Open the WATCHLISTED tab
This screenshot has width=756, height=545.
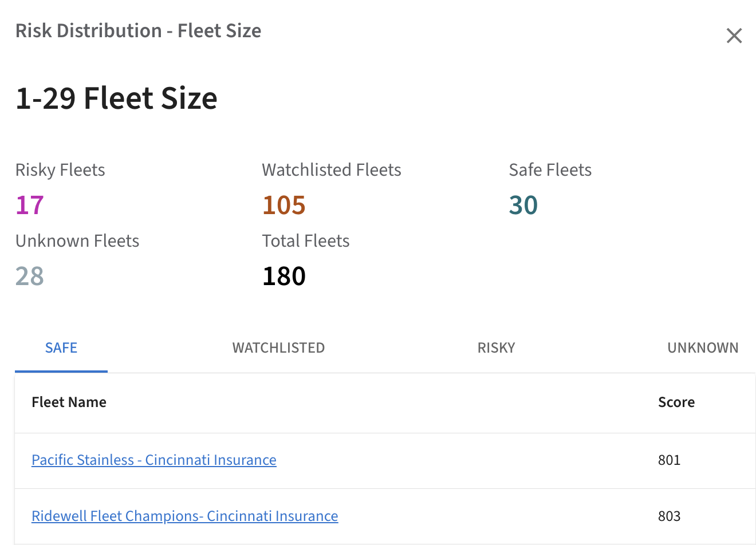(x=278, y=348)
